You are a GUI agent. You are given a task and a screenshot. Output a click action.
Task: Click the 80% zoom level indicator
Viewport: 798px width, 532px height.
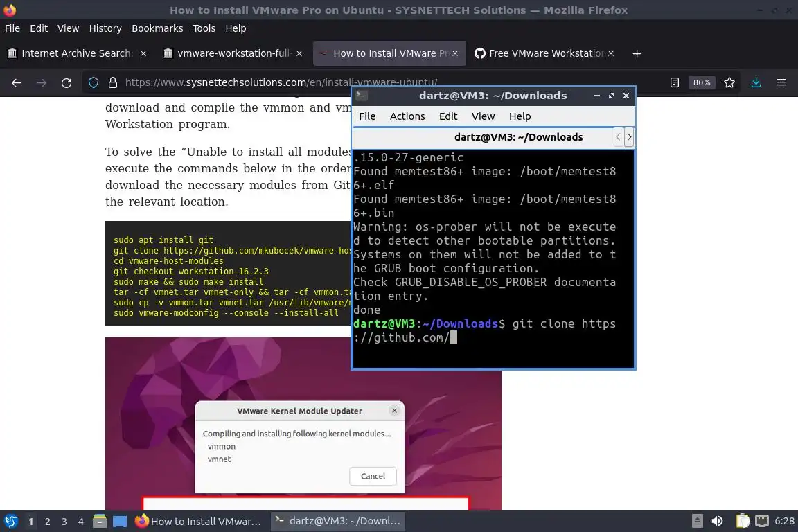click(x=702, y=82)
